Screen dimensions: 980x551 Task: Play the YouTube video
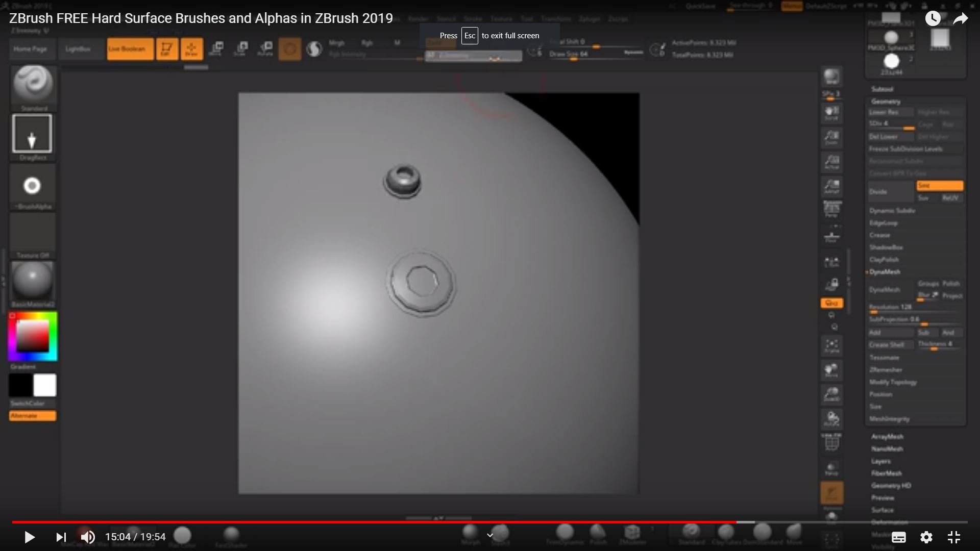click(29, 537)
